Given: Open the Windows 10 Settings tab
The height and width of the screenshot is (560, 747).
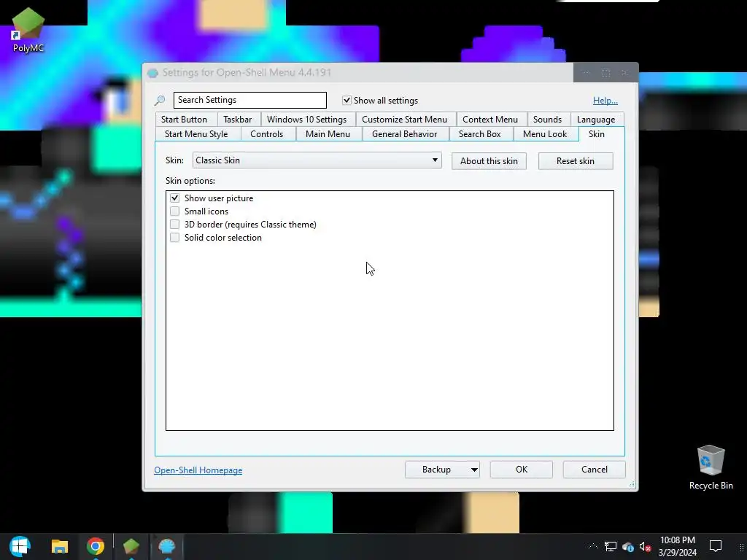Looking at the screenshot, I should [306, 120].
